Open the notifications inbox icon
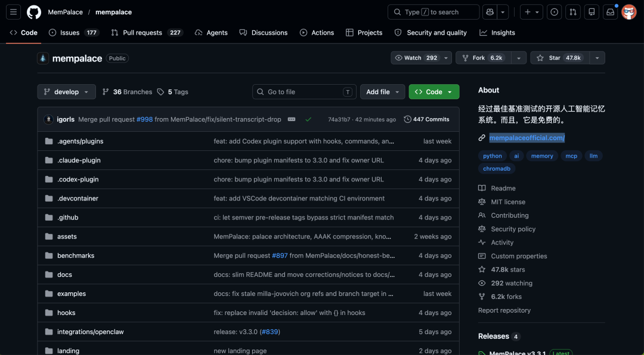644x355 pixels. (611, 12)
